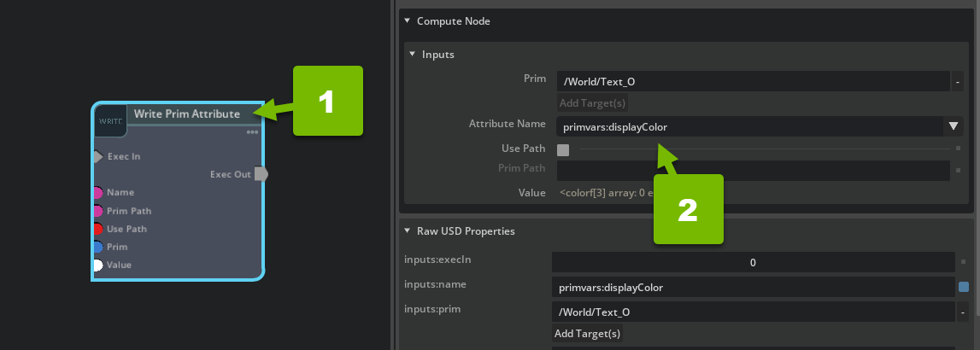Click the pink Name input port
Screen dimensions: 980x350
pos(97,193)
